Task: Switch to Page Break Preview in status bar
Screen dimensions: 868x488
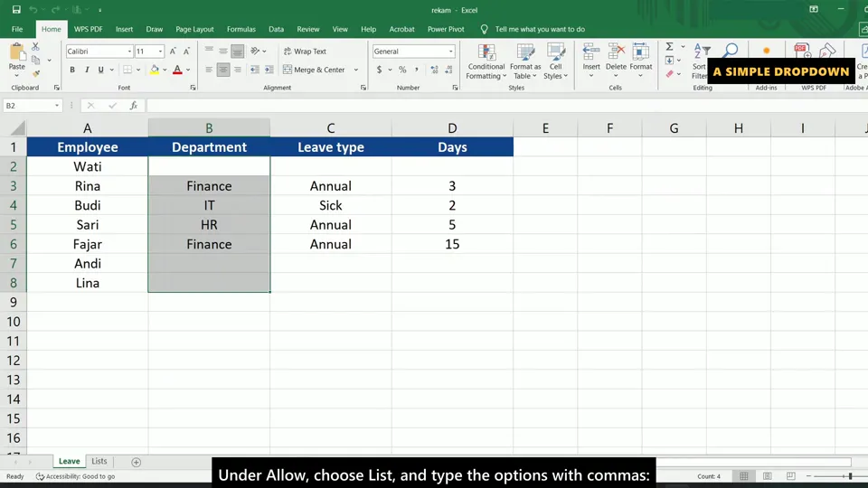Action: pos(790,476)
